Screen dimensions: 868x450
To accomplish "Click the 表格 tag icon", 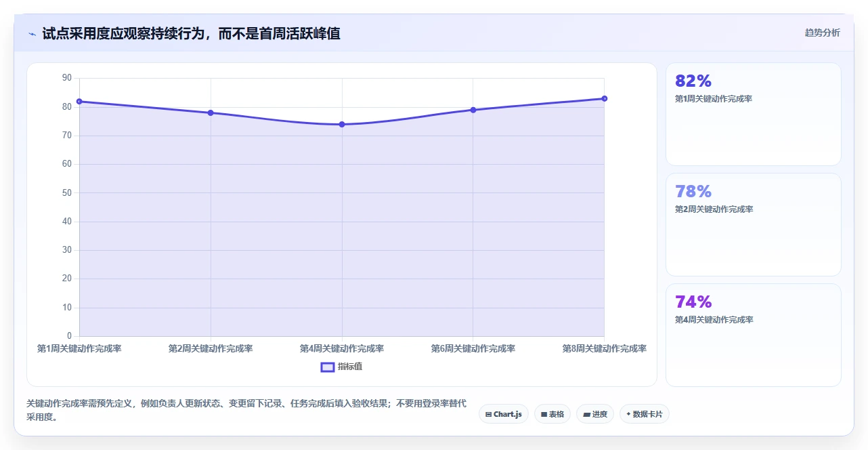I will click(x=544, y=414).
